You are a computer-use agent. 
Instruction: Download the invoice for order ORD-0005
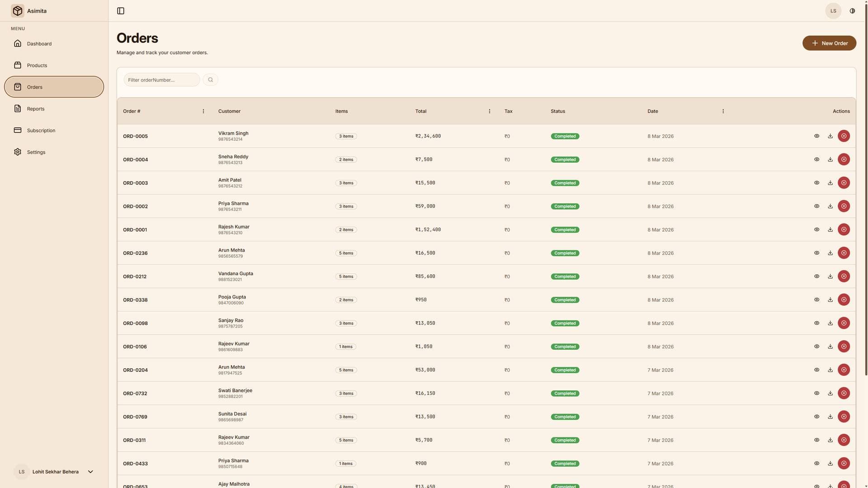(830, 136)
